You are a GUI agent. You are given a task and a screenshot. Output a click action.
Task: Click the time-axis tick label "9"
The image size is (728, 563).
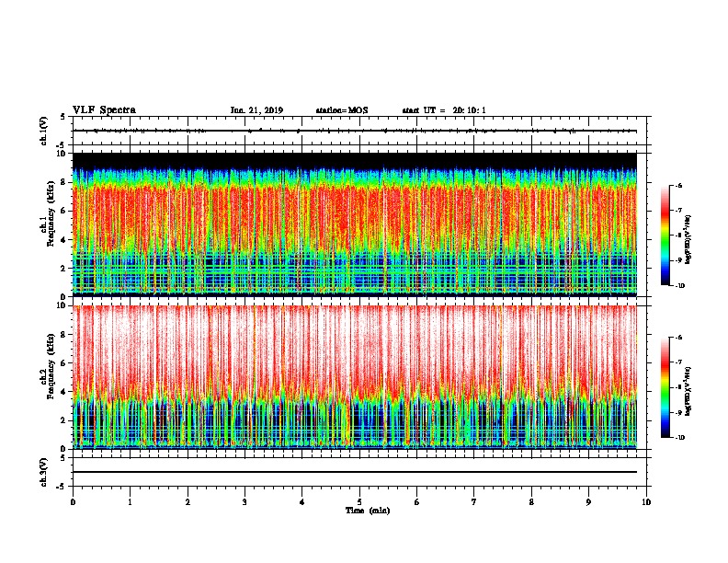click(x=588, y=502)
